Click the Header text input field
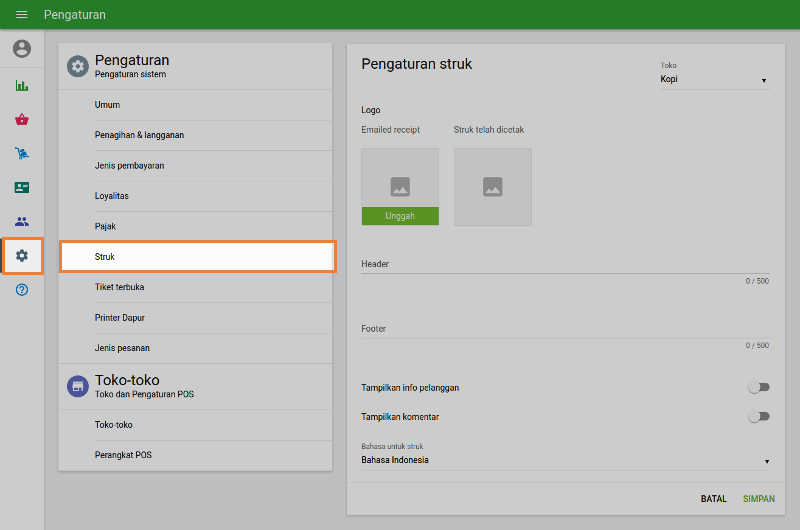Screen dimensions: 800x530 coord(565,264)
